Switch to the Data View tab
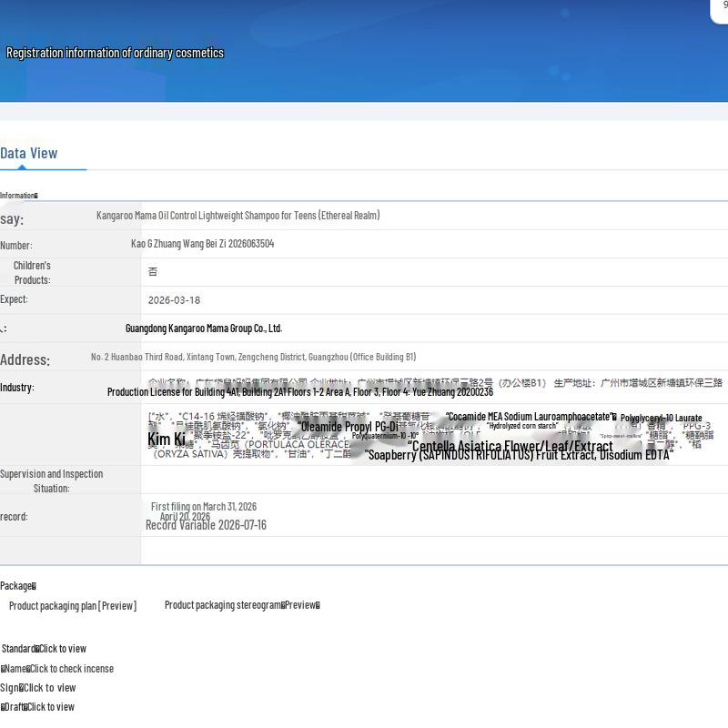728x728 pixels. pos(29,153)
